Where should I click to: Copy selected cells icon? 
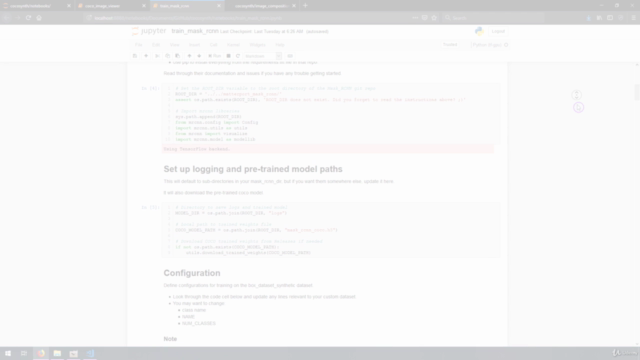coord(167,56)
